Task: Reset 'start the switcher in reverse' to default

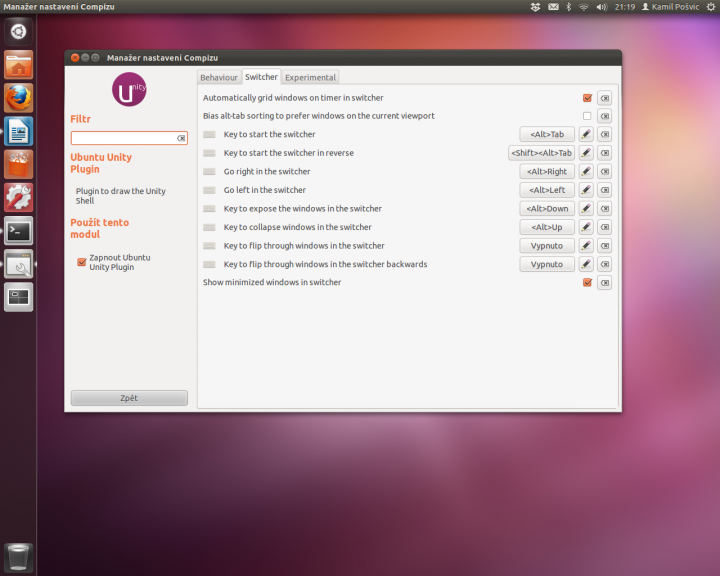Action: (605, 153)
